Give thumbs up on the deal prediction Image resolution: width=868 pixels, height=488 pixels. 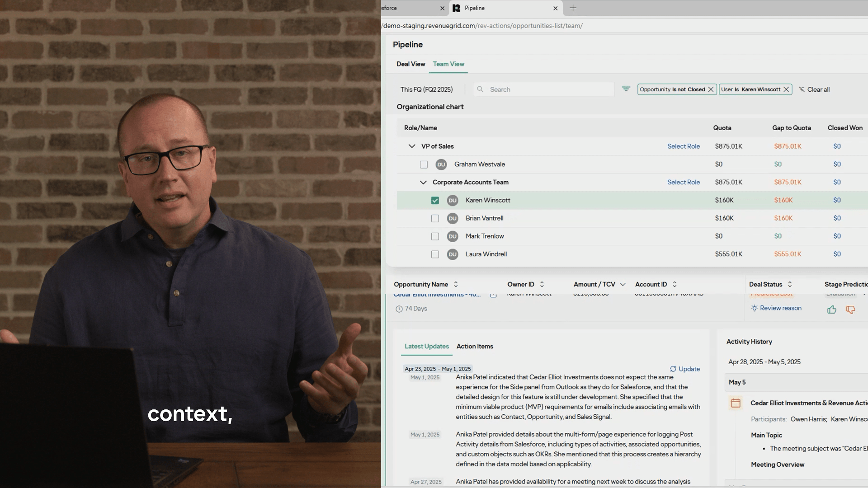(831, 310)
